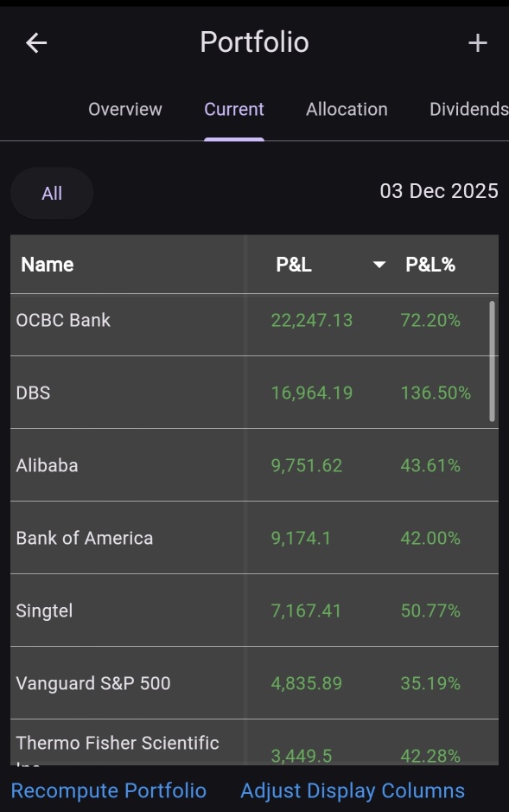Click Recompute Portfolio link

[x=109, y=790]
